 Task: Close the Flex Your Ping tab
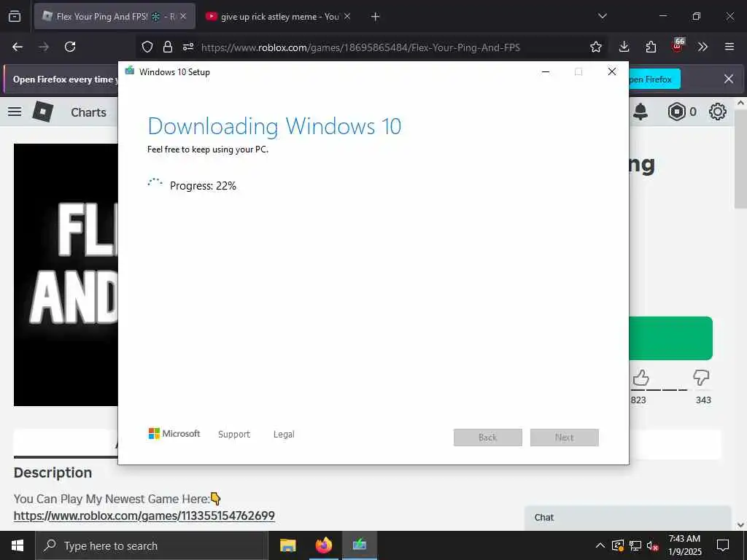183,16
